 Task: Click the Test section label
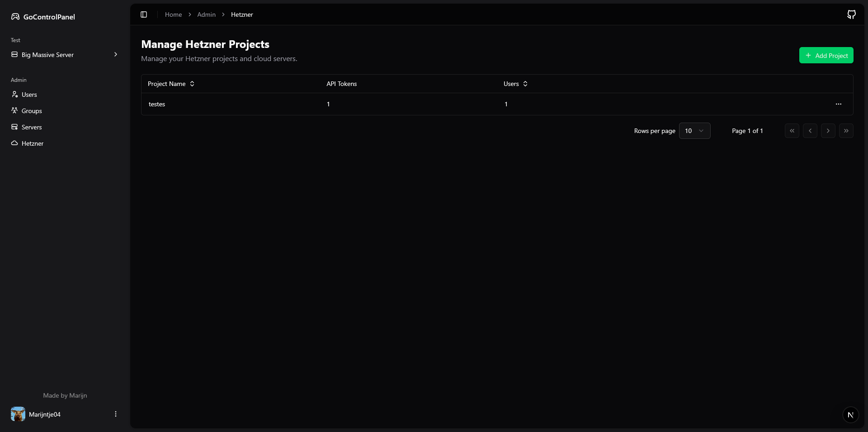pyautogui.click(x=15, y=40)
